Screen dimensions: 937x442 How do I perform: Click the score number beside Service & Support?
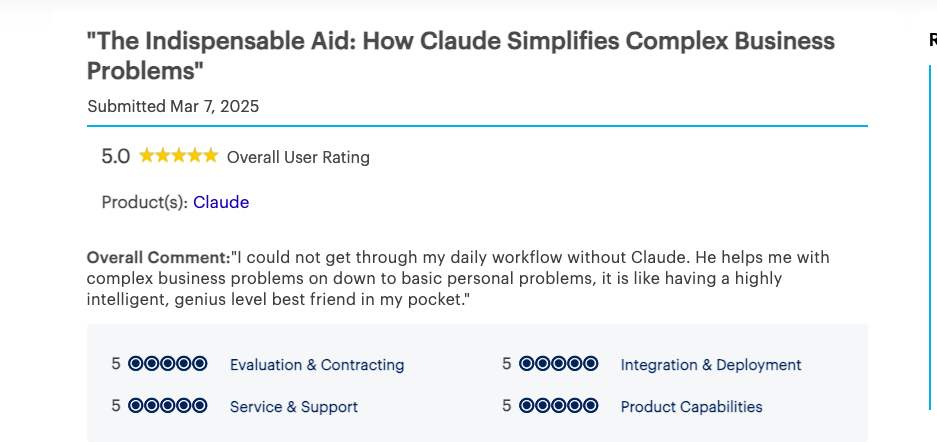click(116, 406)
